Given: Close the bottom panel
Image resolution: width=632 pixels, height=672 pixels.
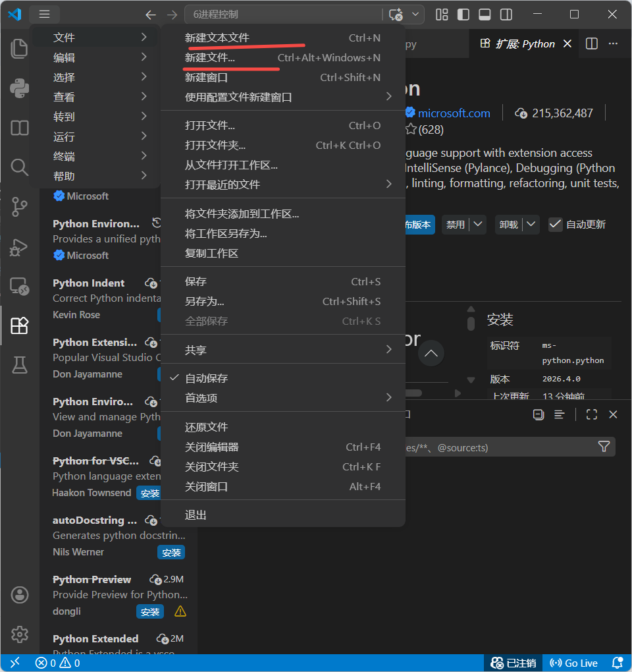Looking at the screenshot, I should [613, 414].
